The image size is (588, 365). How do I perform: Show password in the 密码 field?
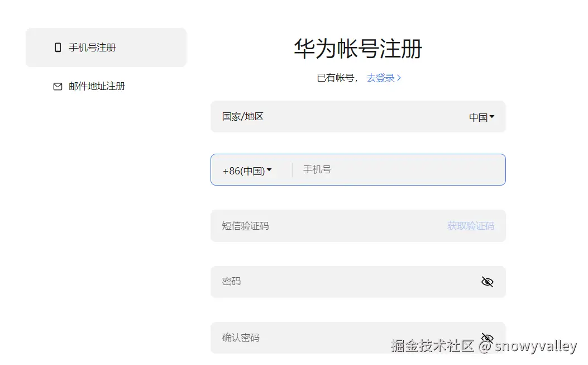click(487, 282)
